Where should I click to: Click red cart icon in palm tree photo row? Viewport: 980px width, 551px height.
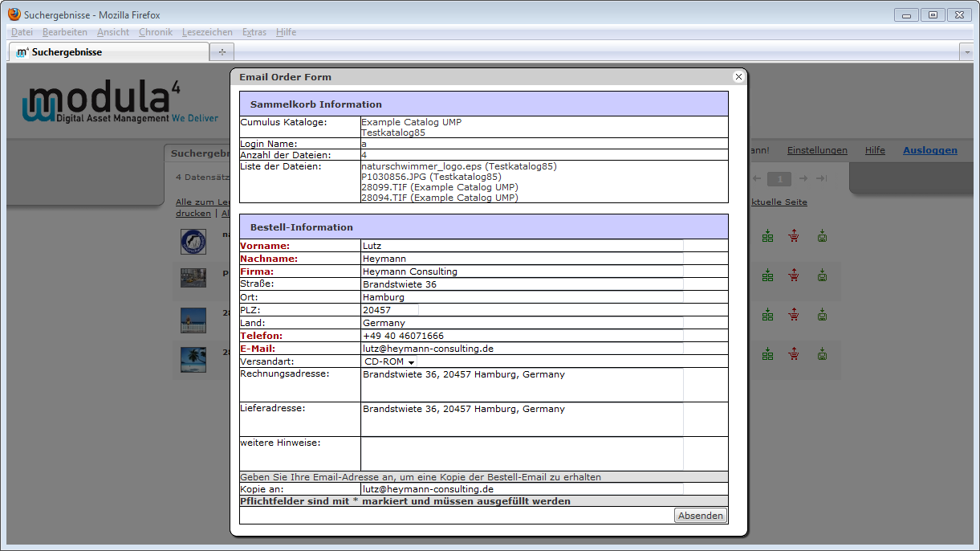point(794,353)
